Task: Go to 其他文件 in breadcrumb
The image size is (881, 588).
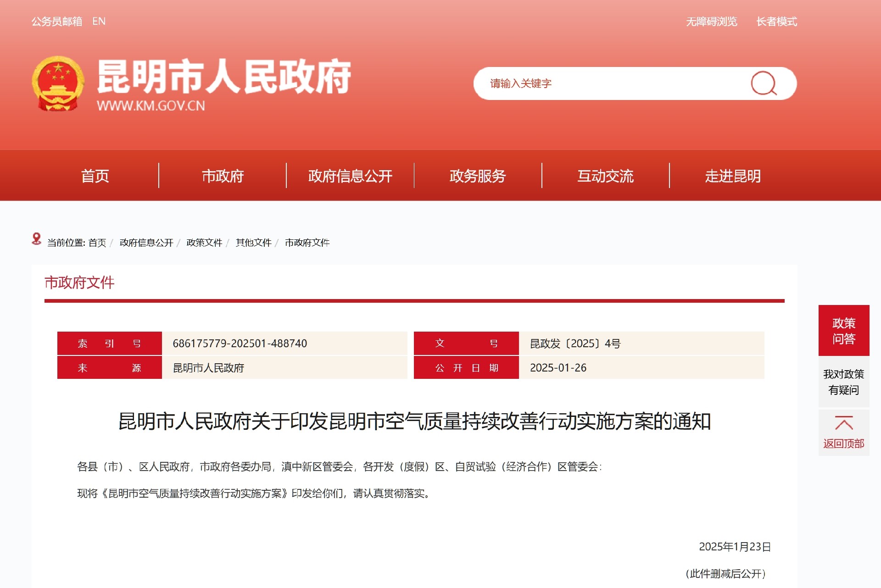Action: tap(253, 243)
